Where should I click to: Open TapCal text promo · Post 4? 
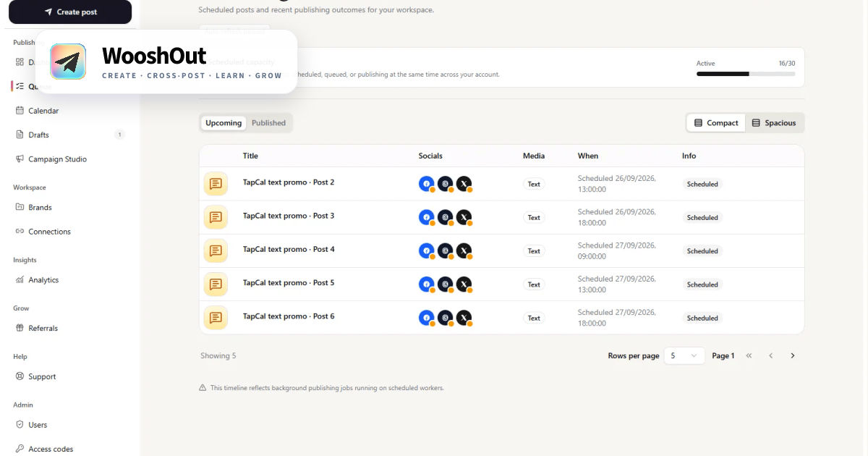click(x=289, y=249)
